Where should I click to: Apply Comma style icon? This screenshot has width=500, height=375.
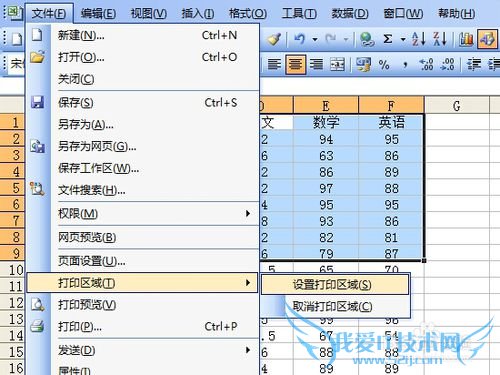click(x=405, y=65)
